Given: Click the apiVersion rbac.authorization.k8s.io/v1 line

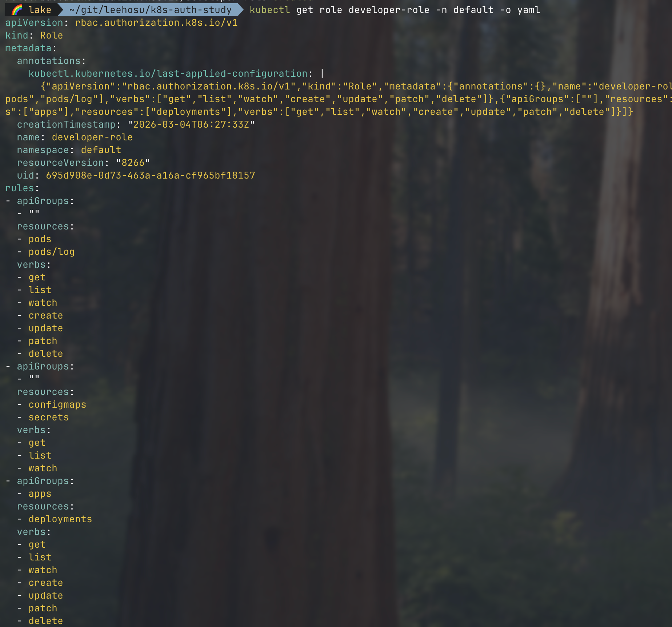Looking at the screenshot, I should click(121, 23).
